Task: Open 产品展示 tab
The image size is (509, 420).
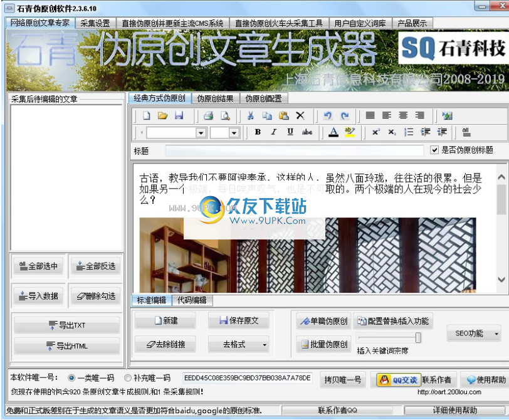Action: click(x=412, y=23)
